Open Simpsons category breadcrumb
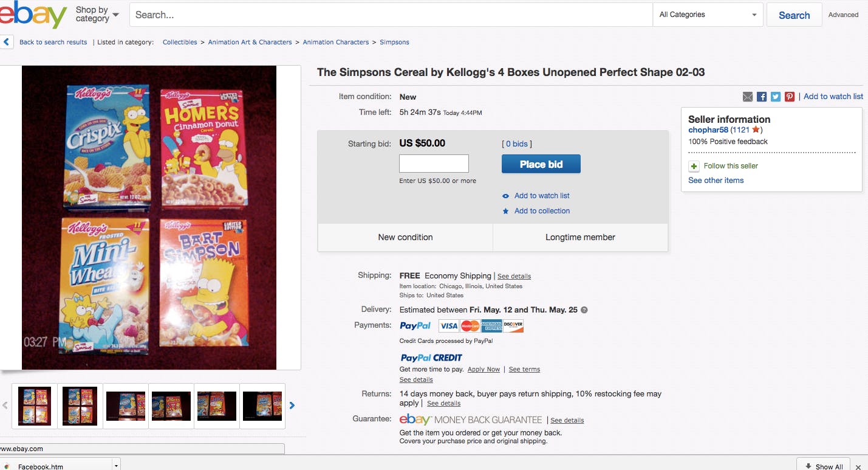The width and height of the screenshot is (868, 470). [x=394, y=43]
